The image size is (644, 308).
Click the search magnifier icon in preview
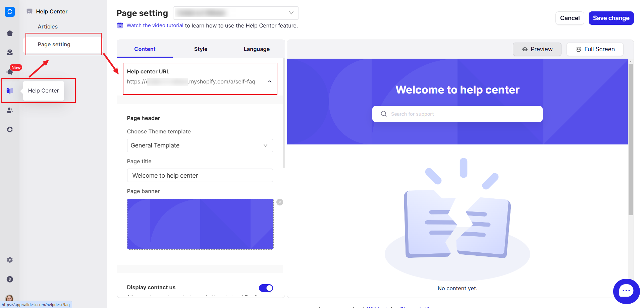pos(384,114)
